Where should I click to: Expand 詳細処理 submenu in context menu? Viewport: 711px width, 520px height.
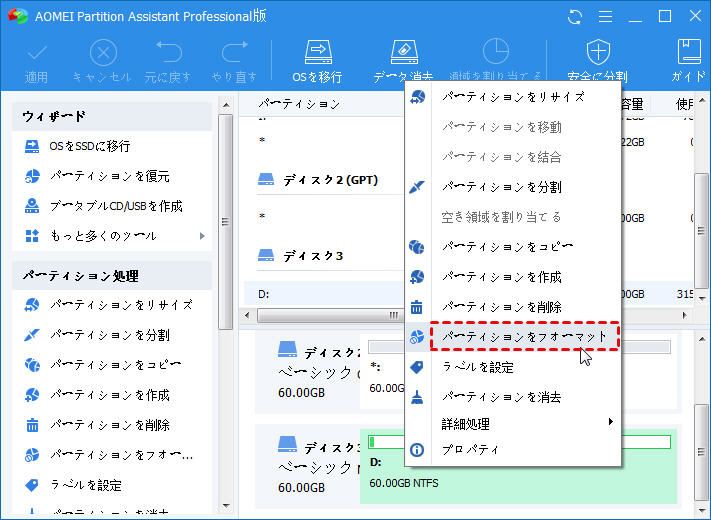coord(513,424)
